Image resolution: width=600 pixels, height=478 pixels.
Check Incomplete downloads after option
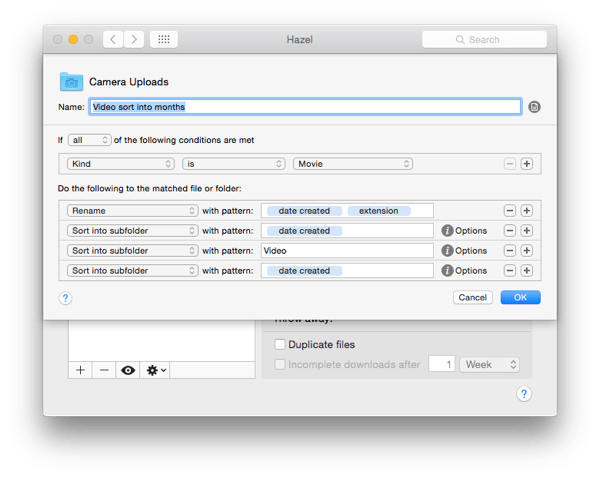[x=280, y=364]
